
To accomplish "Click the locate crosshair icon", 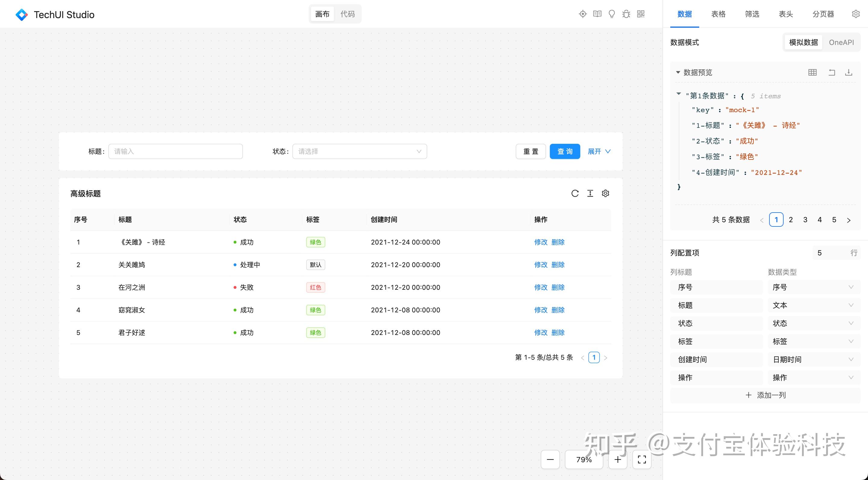I will coord(583,14).
